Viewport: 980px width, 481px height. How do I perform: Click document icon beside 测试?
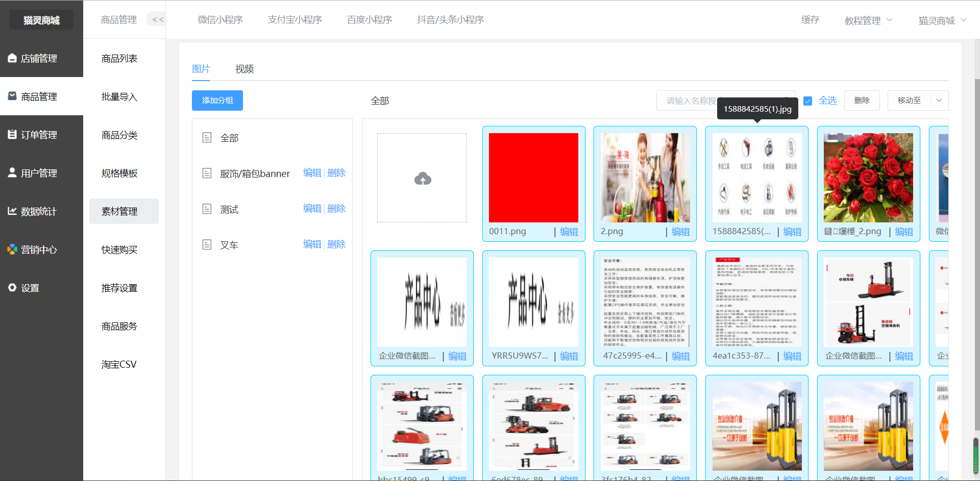(x=207, y=209)
